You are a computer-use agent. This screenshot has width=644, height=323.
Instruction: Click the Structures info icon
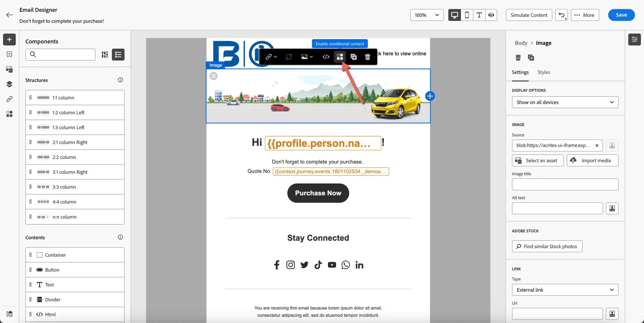click(x=120, y=80)
